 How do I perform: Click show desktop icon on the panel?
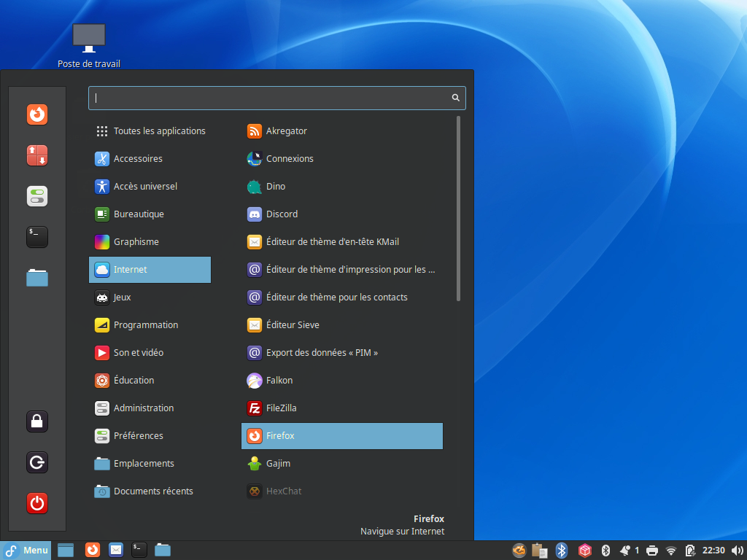pos(66,551)
